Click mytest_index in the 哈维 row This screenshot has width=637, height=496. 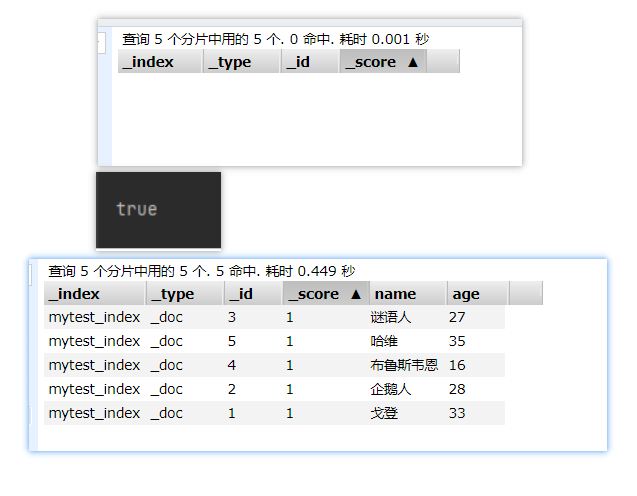coord(94,341)
